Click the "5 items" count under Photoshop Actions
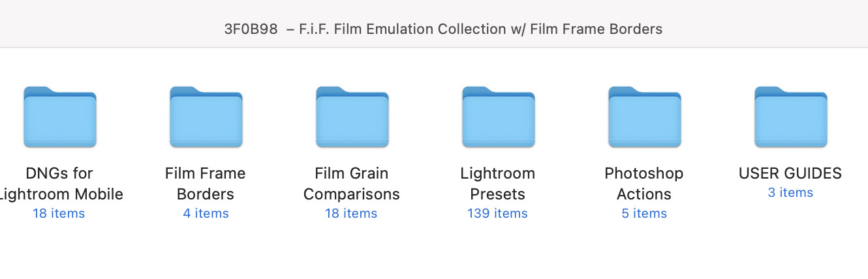 (x=644, y=213)
